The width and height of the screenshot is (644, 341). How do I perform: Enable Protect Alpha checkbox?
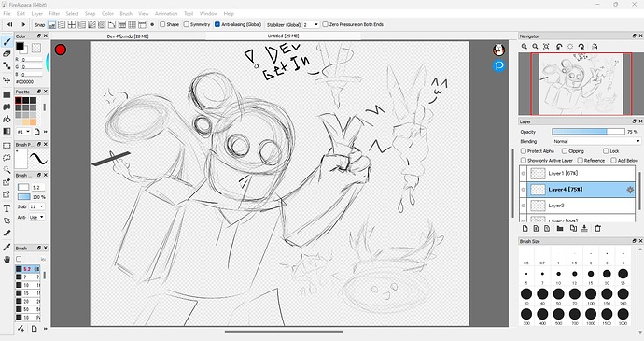point(524,151)
